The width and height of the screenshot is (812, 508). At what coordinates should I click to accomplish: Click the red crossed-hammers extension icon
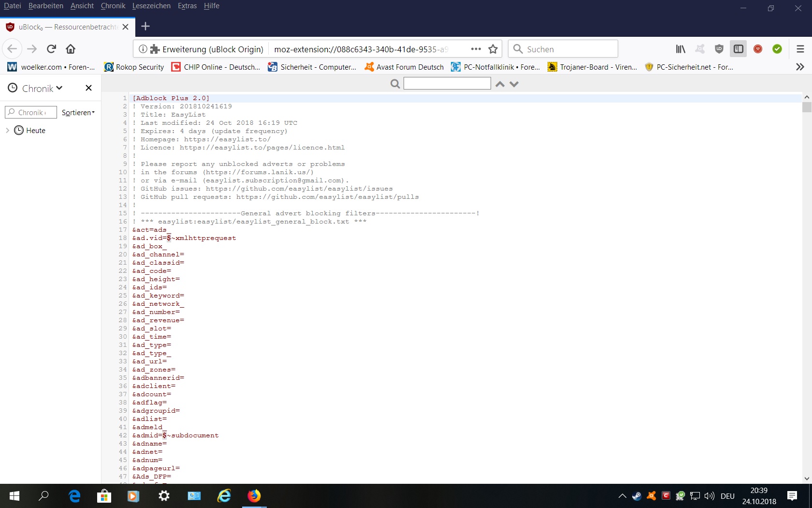tap(758, 49)
